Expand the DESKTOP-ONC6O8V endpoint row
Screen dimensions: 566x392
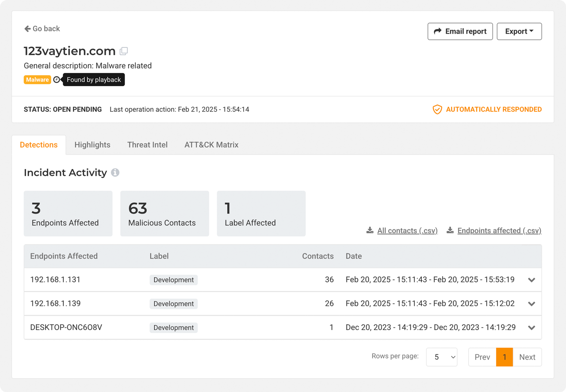tap(532, 328)
